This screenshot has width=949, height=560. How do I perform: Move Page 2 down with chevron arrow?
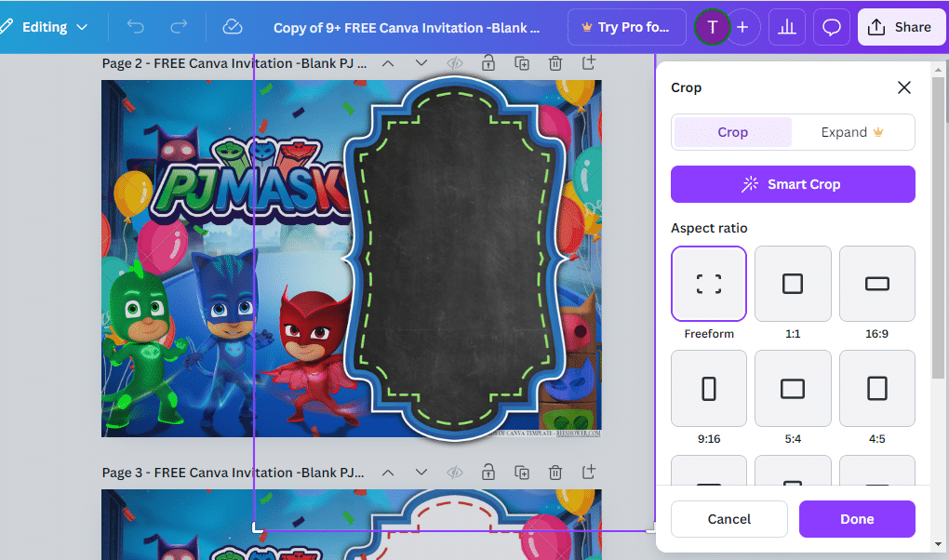coord(421,63)
